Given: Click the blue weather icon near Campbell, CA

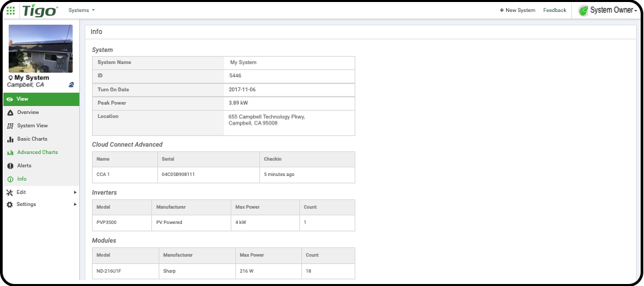Looking at the screenshot, I should click(x=71, y=85).
